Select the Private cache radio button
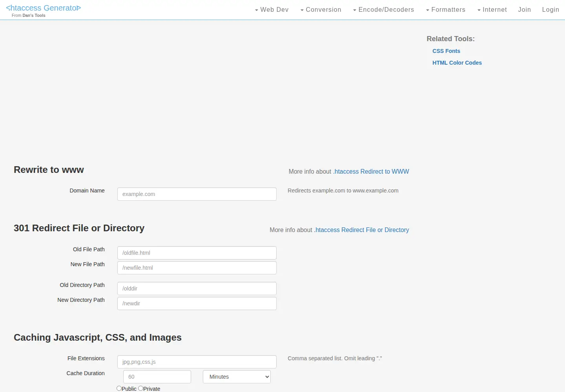The width and height of the screenshot is (565, 392). (x=140, y=388)
